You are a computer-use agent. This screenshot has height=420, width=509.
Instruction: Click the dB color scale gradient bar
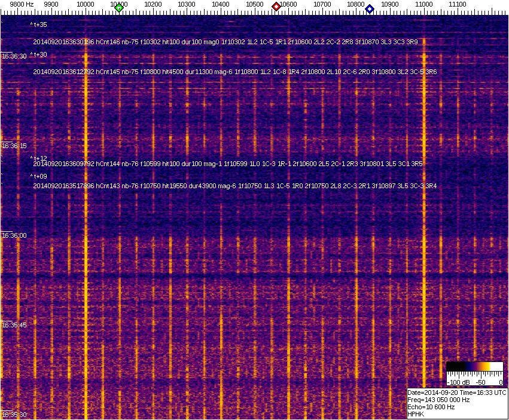(x=475, y=366)
